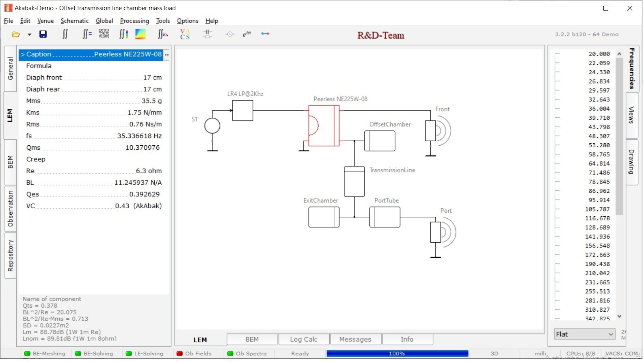
Task: Select the ExitChamber element
Action: pyautogui.click(x=324, y=217)
